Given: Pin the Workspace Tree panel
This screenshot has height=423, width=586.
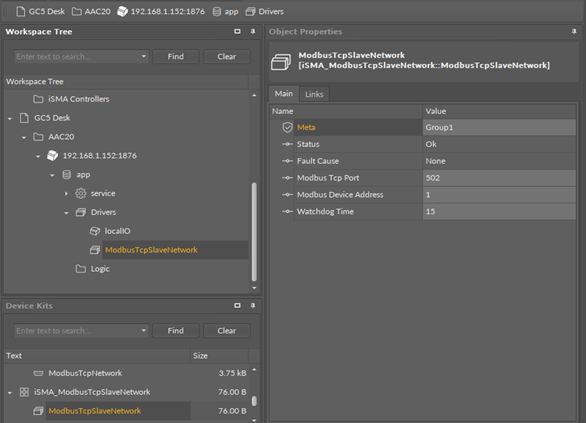Looking at the screenshot, I should tap(253, 31).
